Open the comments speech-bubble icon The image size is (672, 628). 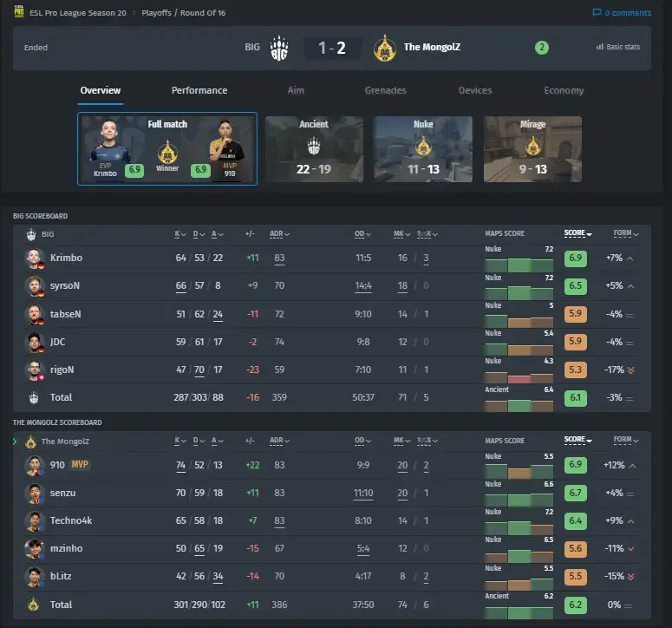click(597, 12)
